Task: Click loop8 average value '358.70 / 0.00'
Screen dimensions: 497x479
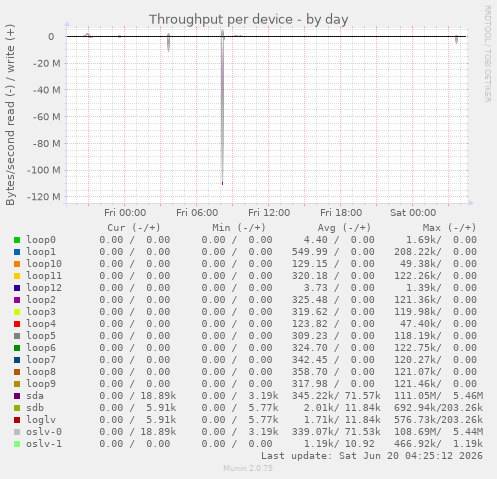Action: [333, 372]
